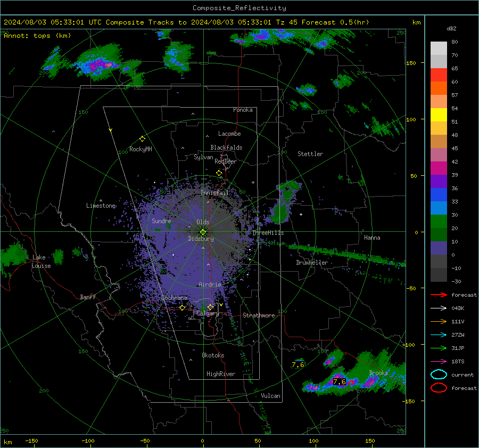The image size is (479, 448).
Task: Click the 'current' legend label
Action: tap(463, 374)
